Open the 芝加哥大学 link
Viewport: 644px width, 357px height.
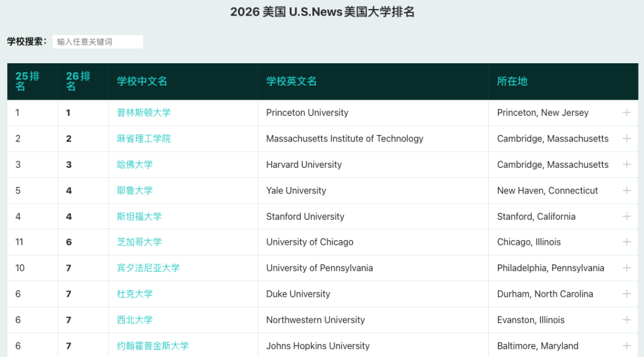coord(139,242)
